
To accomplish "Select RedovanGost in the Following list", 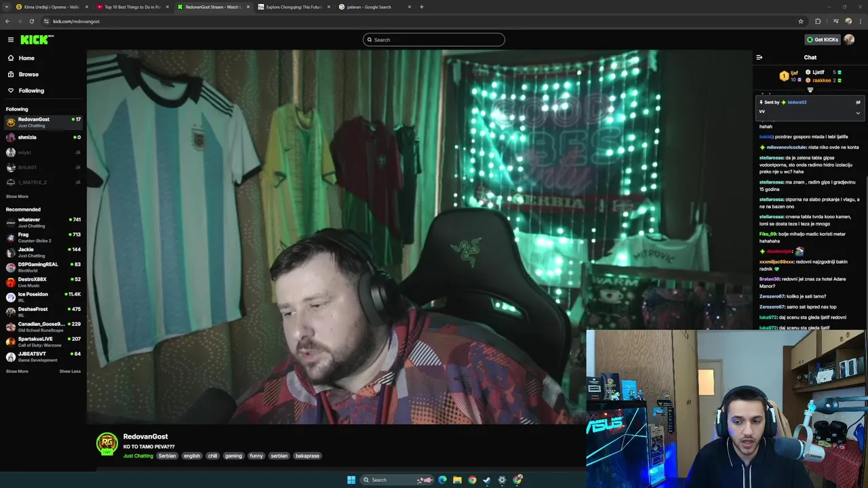I will pos(43,122).
